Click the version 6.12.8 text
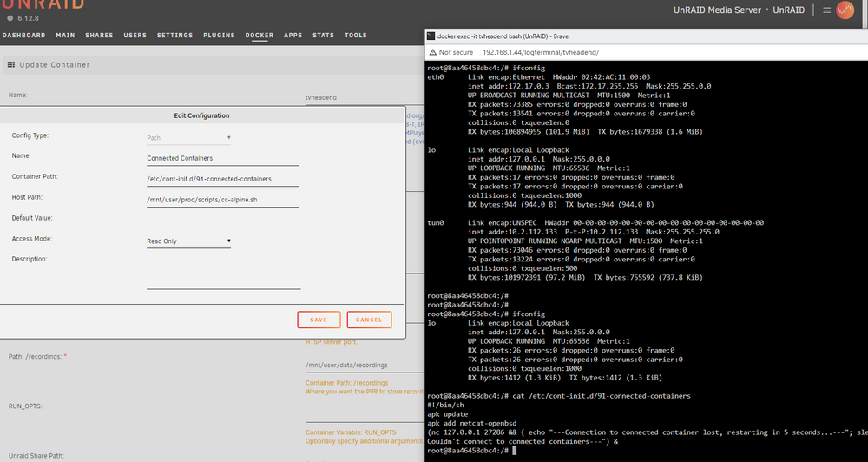This screenshot has height=462, width=868. point(29,18)
